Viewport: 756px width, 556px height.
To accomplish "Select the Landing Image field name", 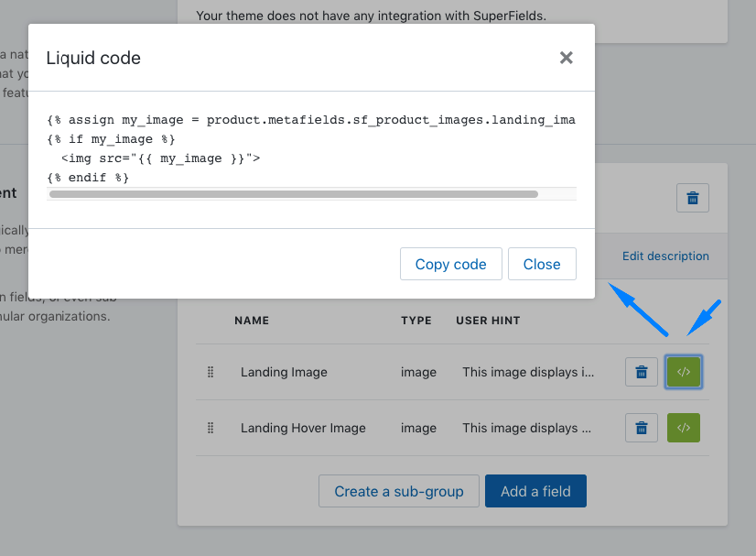I will pyautogui.click(x=284, y=372).
